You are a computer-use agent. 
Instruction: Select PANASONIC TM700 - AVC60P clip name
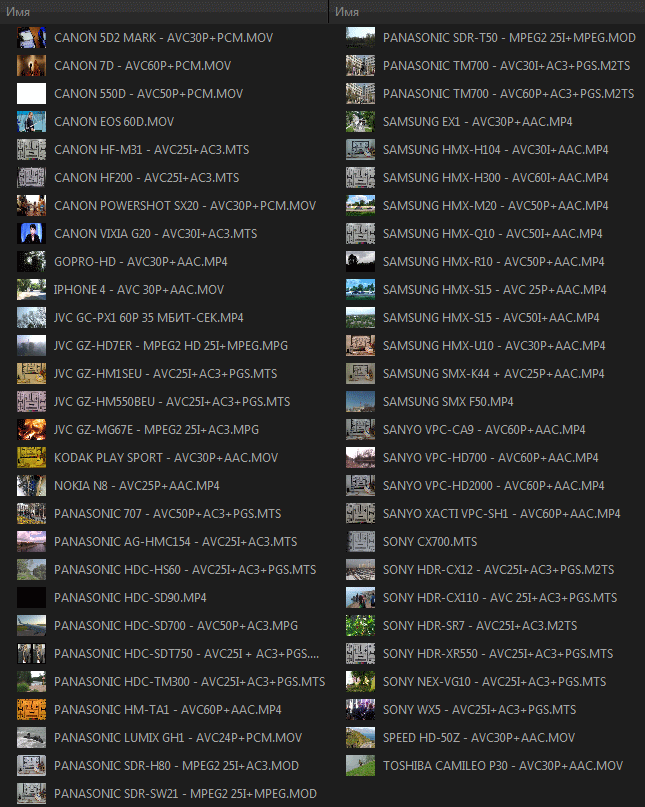[x=509, y=94]
